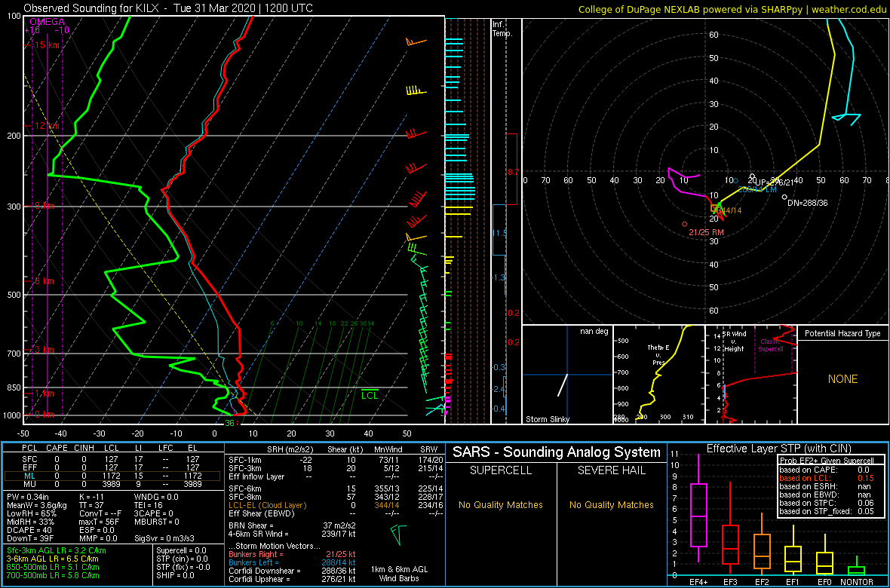Image resolution: width=890 pixels, height=588 pixels.
Task: Click the PW = 0.34in value
Action: coord(28,498)
